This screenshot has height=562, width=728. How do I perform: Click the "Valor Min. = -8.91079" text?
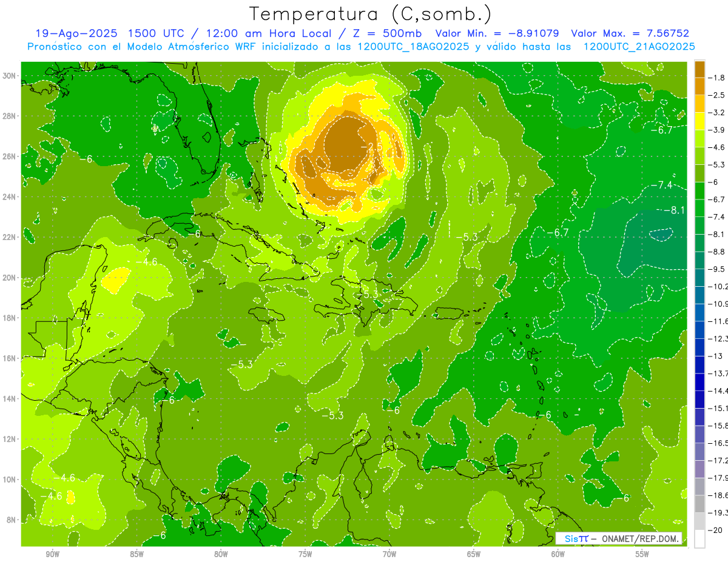pos(497,33)
